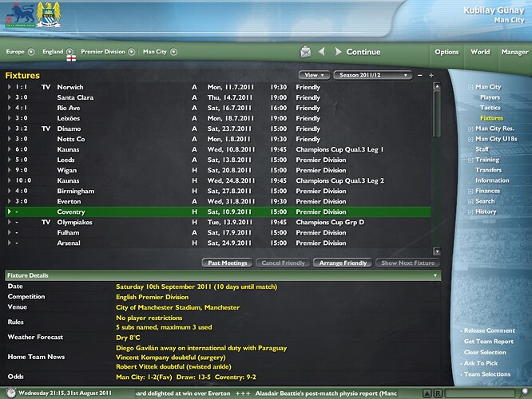This screenshot has height=399, width=532.
Task: Open the Premier Division dropdown circle
Action: point(132,52)
